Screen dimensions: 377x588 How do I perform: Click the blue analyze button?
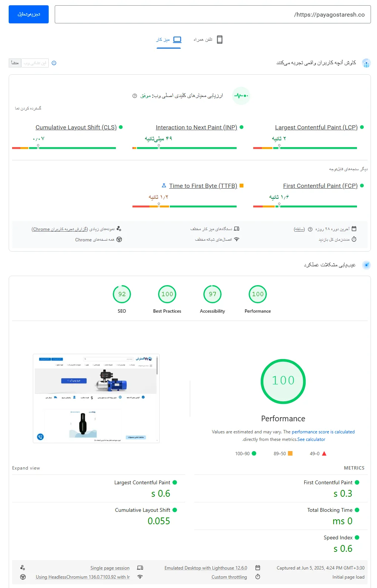pos(29,14)
